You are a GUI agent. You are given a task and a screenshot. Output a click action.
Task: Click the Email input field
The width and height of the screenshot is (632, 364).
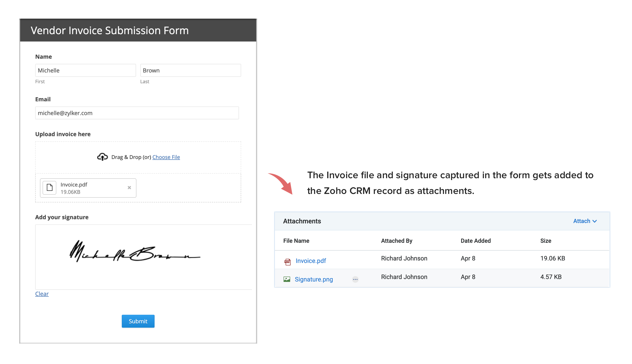click(137, 113)
